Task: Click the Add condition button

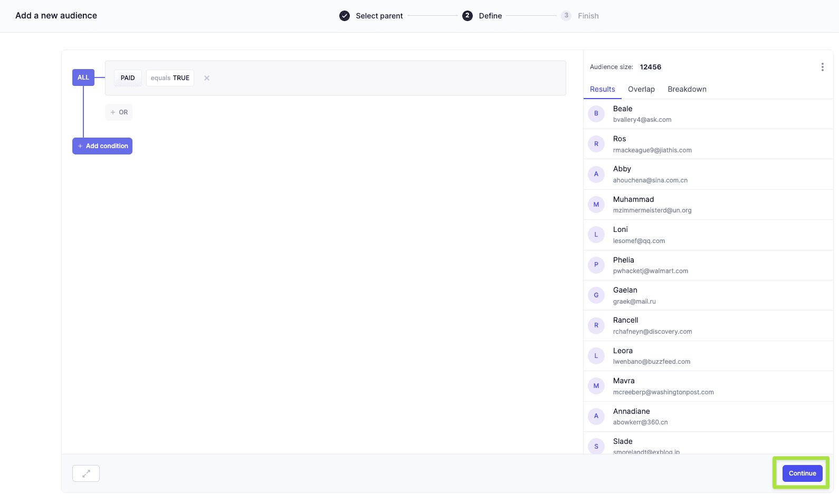Action: coord(102,146)
